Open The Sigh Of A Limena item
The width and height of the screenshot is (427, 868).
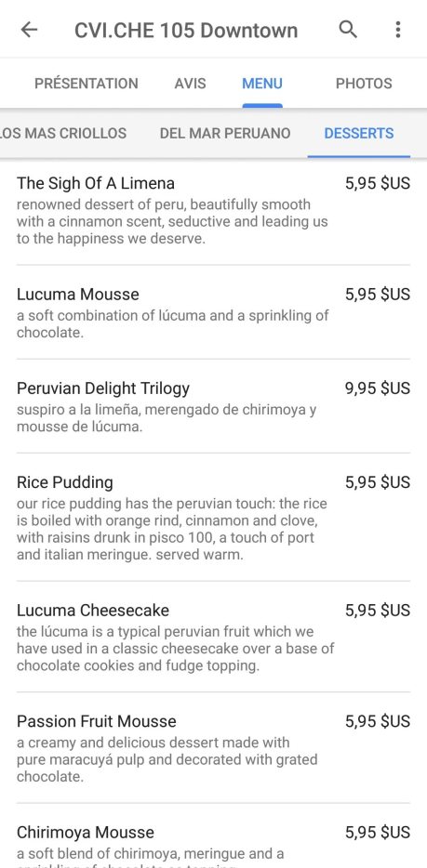click(x=213, y=211)
